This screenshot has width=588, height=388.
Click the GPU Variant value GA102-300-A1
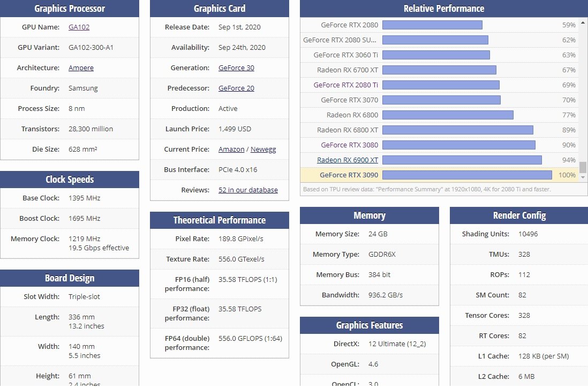[x=91, y=47]
